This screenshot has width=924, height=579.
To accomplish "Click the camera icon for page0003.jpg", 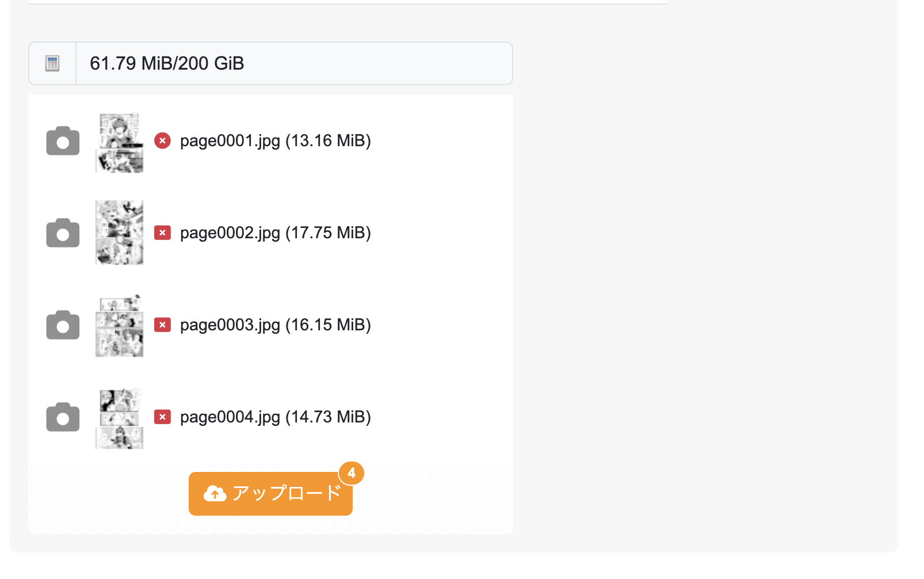I will click(x=63, y=325).
